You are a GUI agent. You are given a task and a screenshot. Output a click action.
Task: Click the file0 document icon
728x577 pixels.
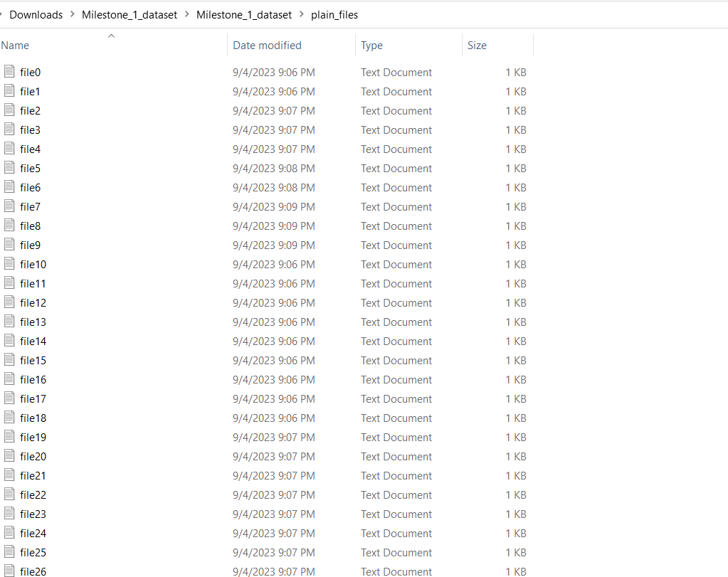[x=8, y=72]
